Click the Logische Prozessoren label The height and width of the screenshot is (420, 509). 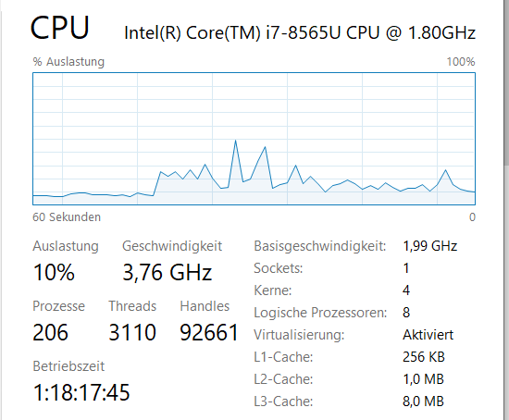320,313
